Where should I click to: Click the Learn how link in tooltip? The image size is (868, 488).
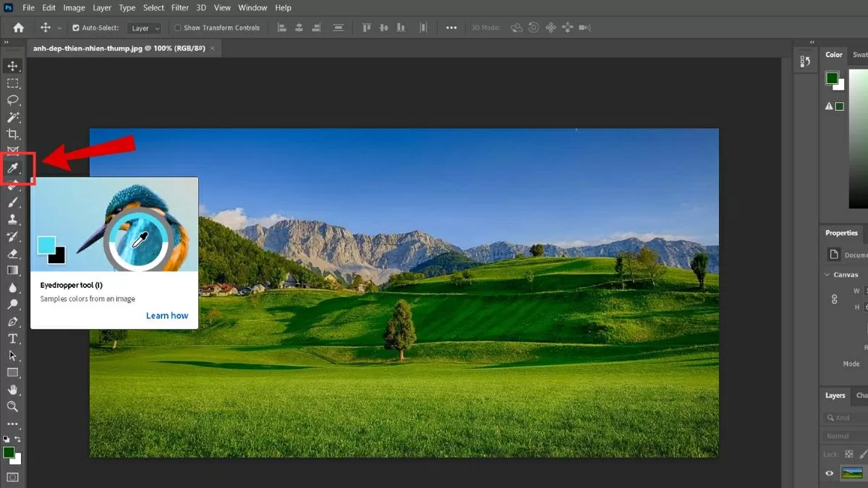pos(167,315)
